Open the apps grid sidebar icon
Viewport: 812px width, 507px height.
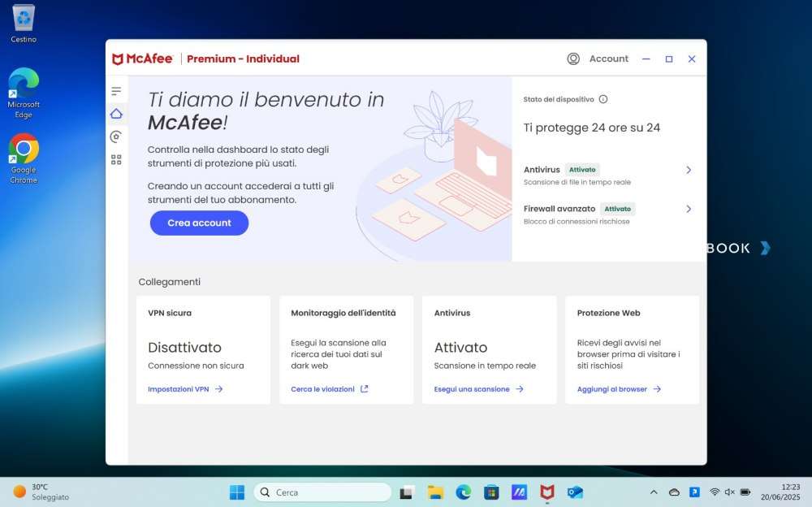(x=116, y=160)
